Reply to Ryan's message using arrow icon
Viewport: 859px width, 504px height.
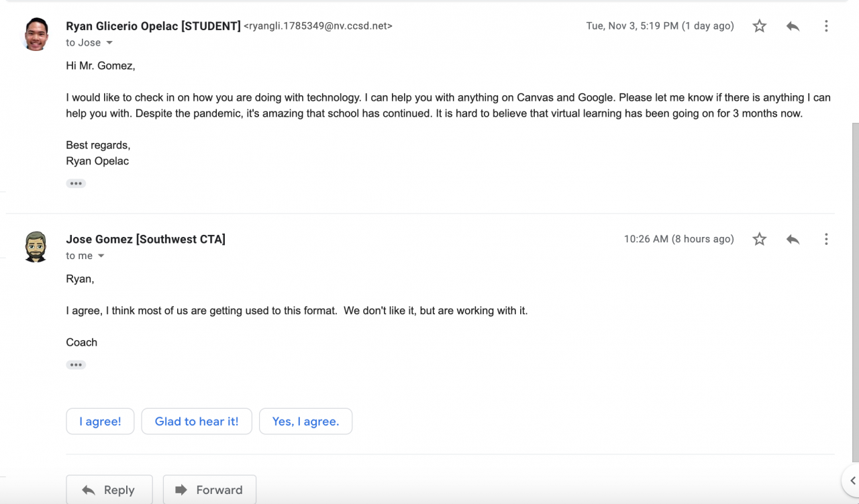coord(793,26)
